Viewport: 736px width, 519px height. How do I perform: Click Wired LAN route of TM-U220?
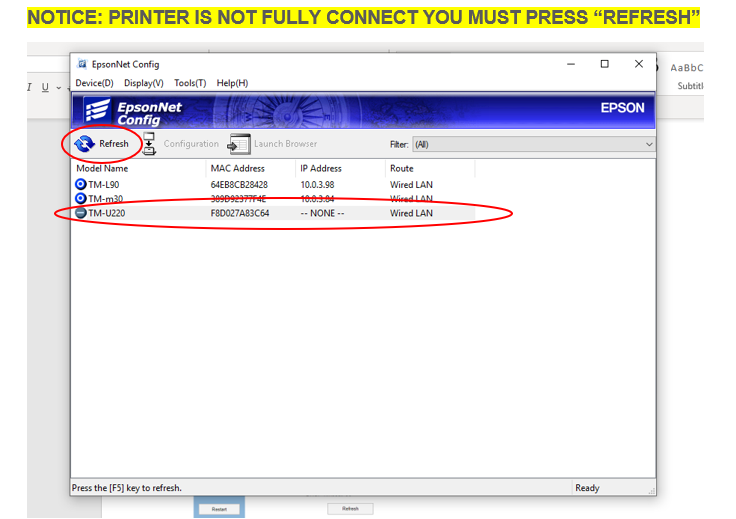(x=411, y=213)
